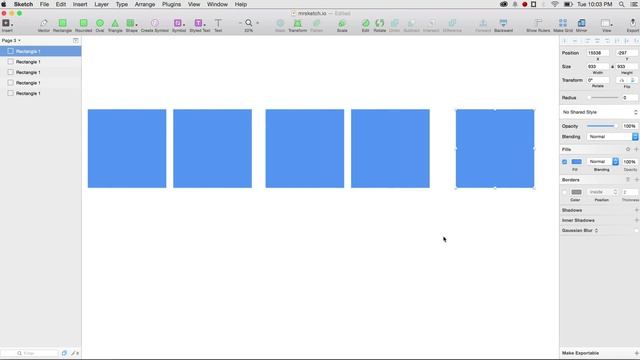The height and width of the screenshot is (360, 640).
Task: Select the Vector drawing tool
Action: [x=44, y=25]
